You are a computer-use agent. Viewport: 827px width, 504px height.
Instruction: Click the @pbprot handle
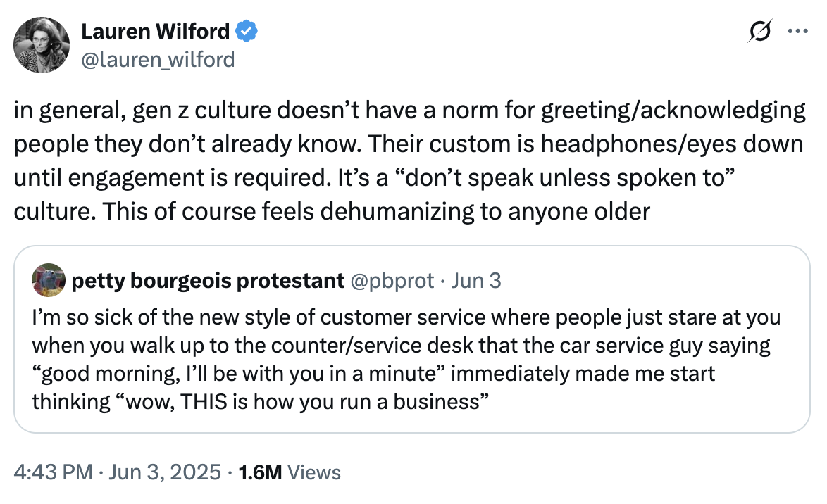click(x=392, y=280)
